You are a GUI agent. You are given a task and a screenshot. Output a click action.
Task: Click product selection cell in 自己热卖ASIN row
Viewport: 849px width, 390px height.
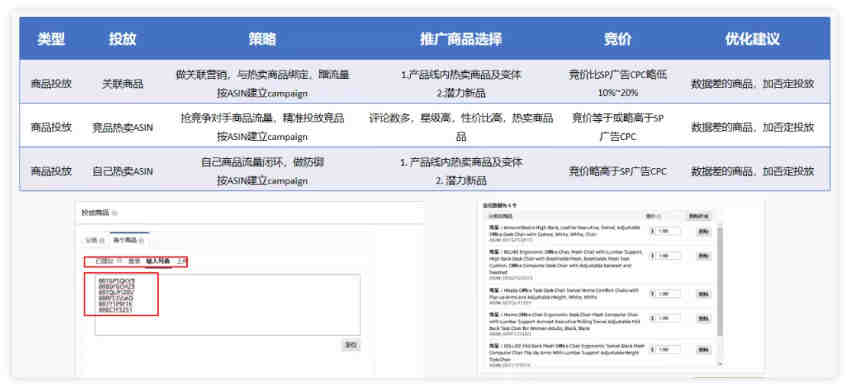461,171
